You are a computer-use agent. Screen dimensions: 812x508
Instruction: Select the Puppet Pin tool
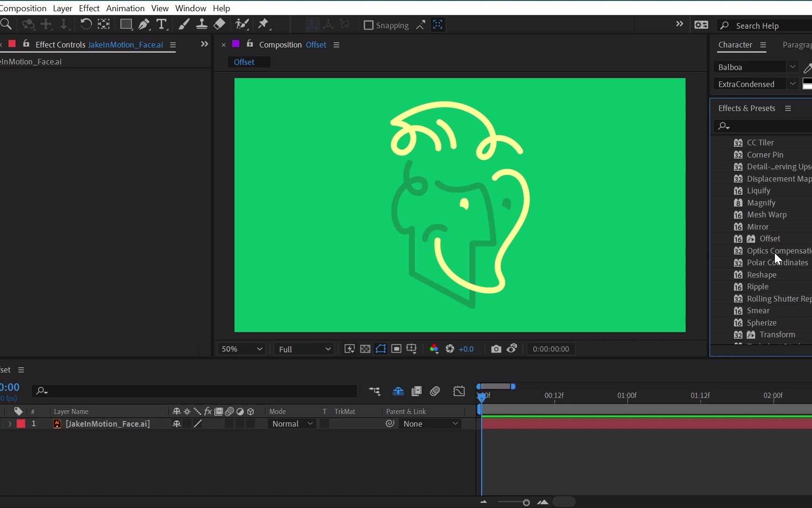pos(264,24)
